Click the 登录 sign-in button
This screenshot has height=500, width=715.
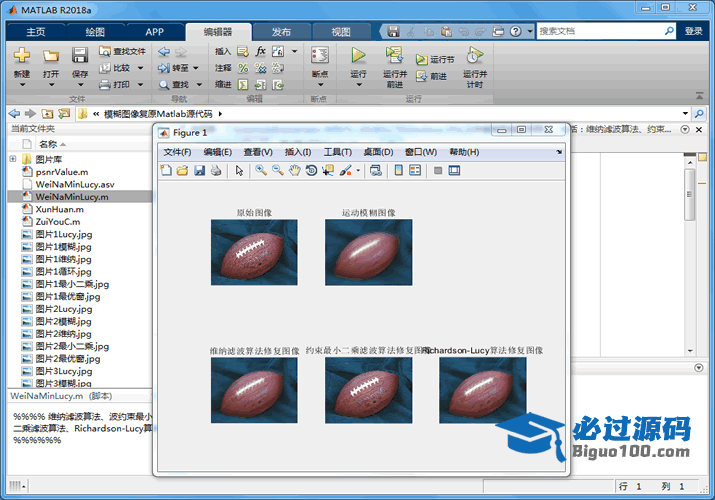click(693, 31)
